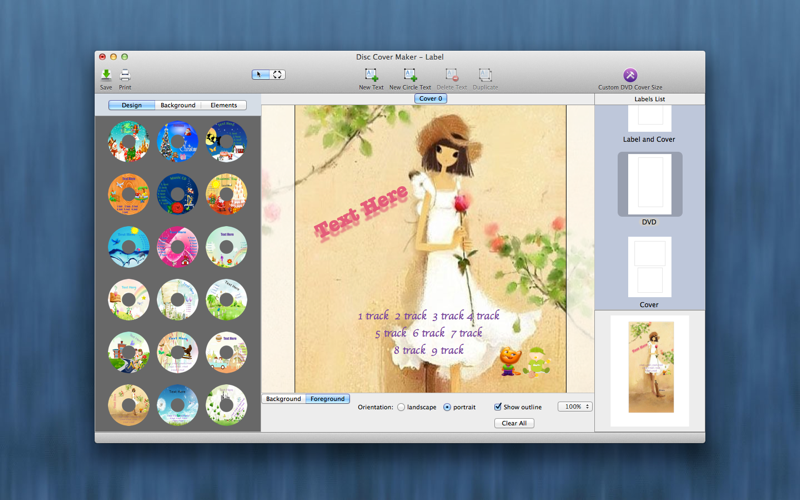
Task: Switch to the Elements tab
Action: click(x=223, y=105)
